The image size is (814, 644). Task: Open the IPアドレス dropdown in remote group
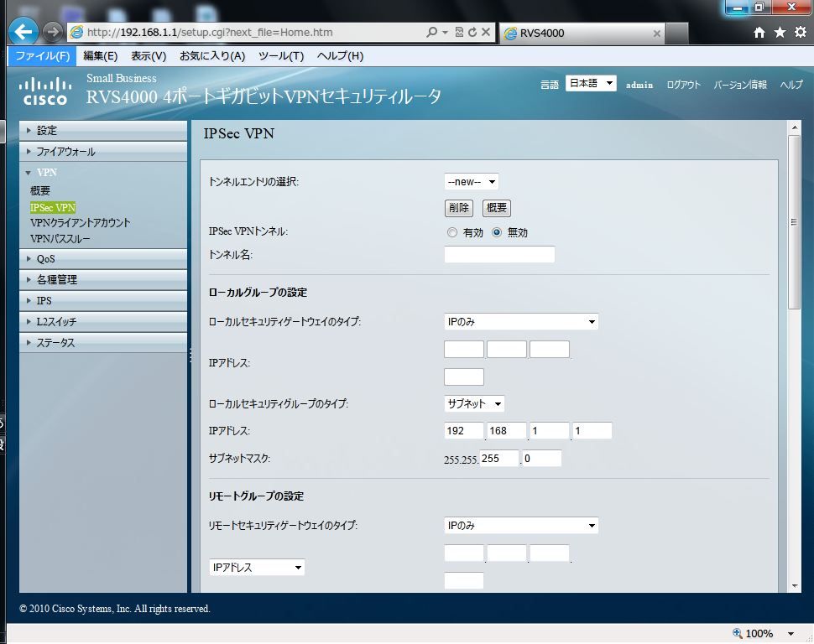pyautogui.click(x=257, y=567)
